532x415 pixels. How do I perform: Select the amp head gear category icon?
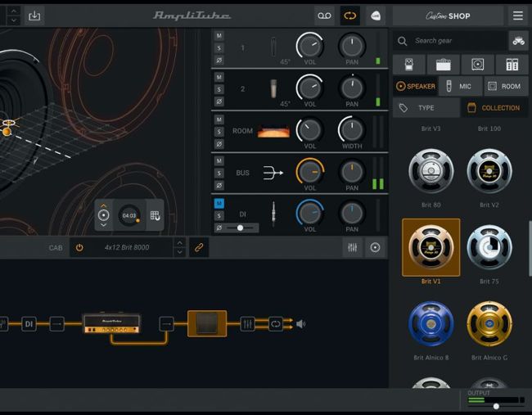443,65
